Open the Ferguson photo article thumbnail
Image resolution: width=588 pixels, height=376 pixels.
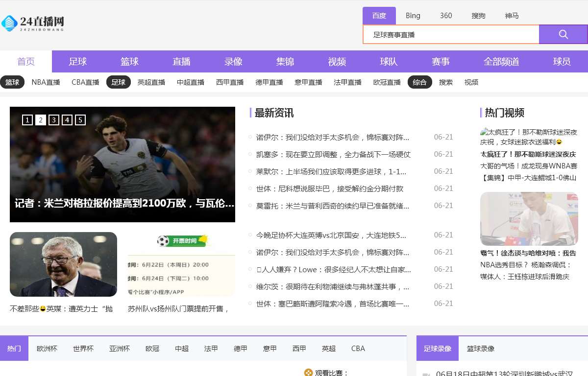tap(63, 264)
